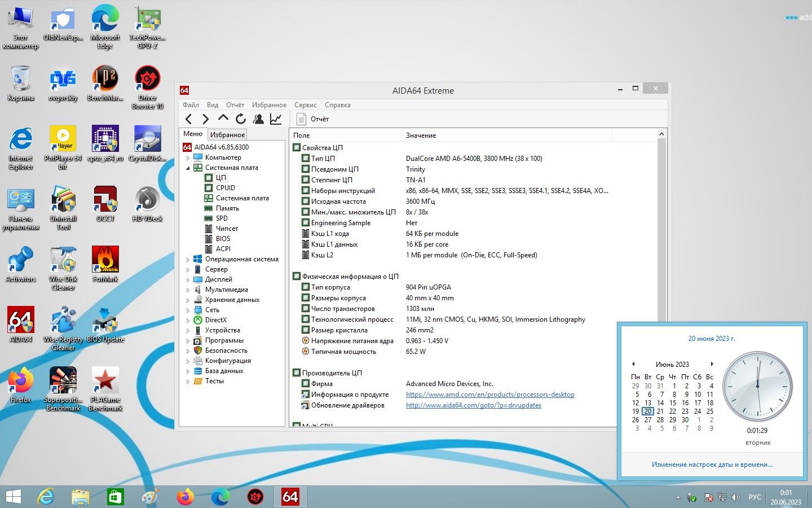Open the user icon toolbar button

click(x=258, y=119)
